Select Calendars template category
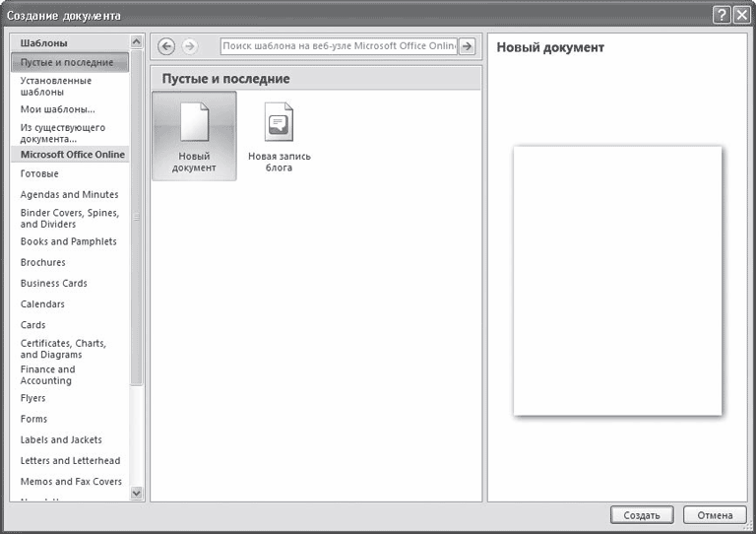The height and width of the screenshot is (534, 756). click(x=42, y=304)
